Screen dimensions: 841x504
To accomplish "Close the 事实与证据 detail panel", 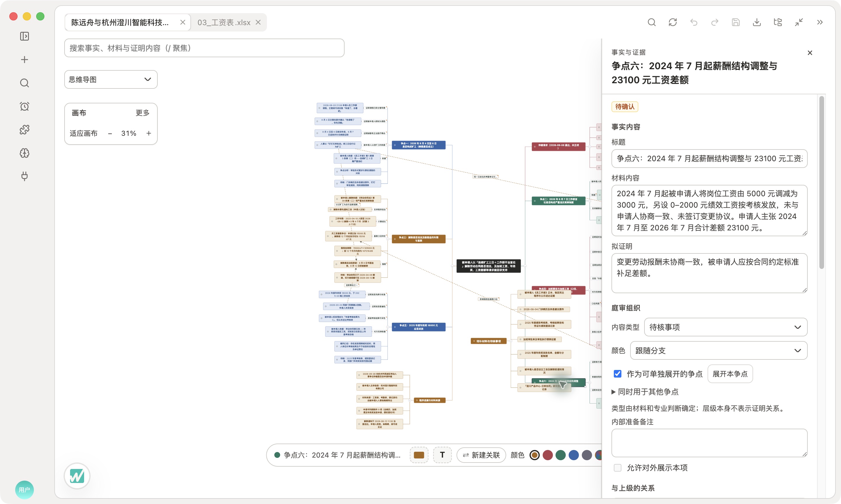I will coord(810,53).
